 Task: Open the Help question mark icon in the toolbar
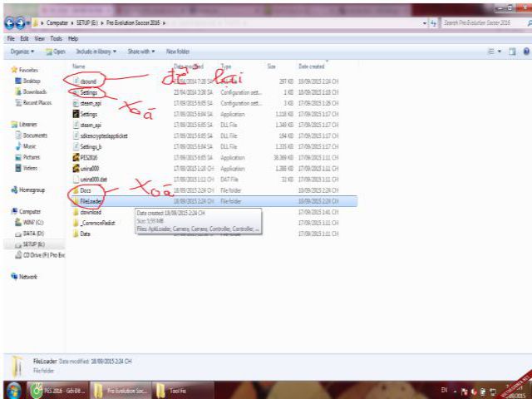pyautogui.click(x=526, y=52)
